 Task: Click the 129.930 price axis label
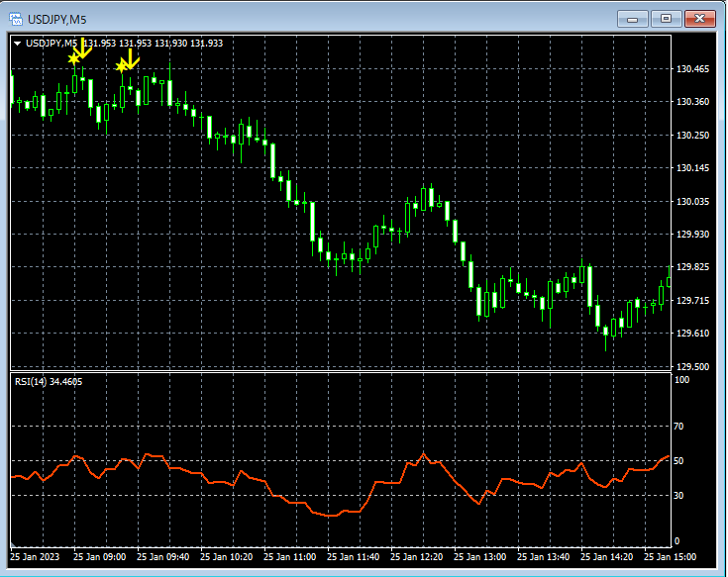tap(692, 235)
